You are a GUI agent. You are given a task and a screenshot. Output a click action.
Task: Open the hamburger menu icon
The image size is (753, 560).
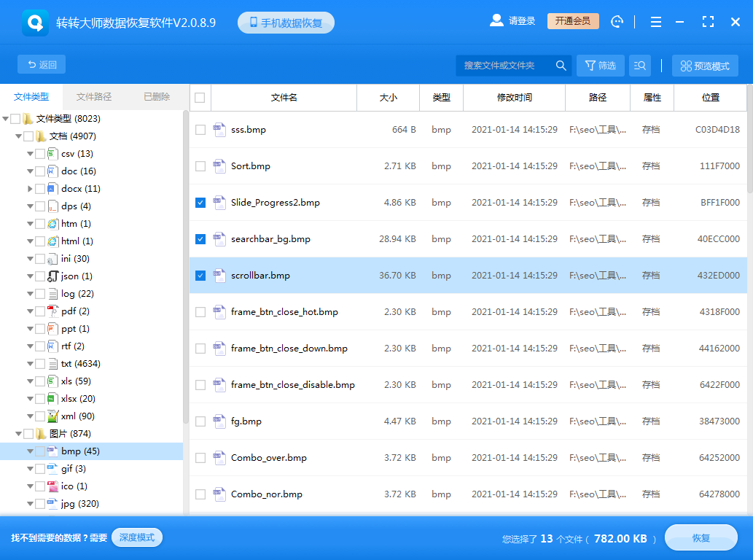coord(655,22)
